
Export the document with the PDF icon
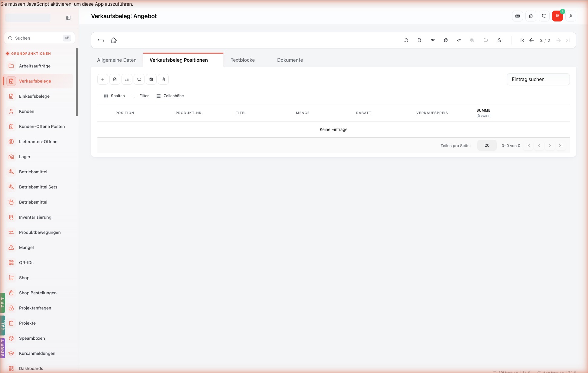[433, 40]
